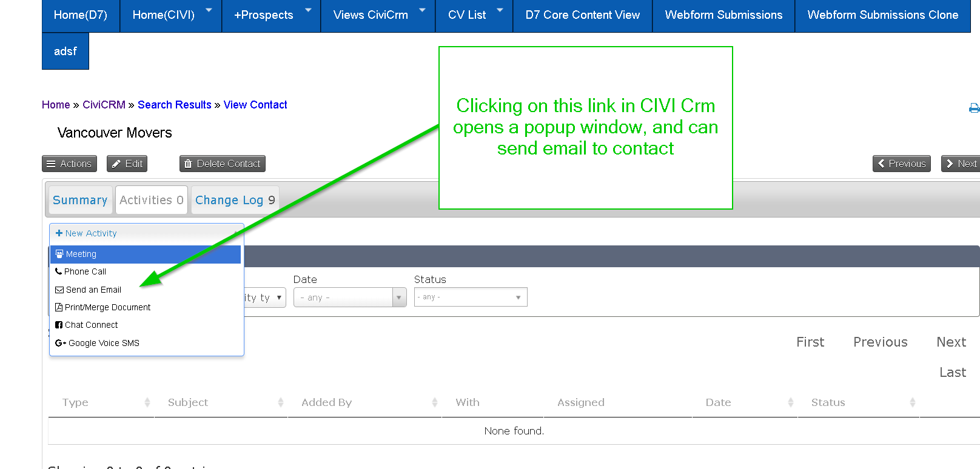Click the phone icon next to Phone Call
980x469 pixels.
tap(59, 271)
